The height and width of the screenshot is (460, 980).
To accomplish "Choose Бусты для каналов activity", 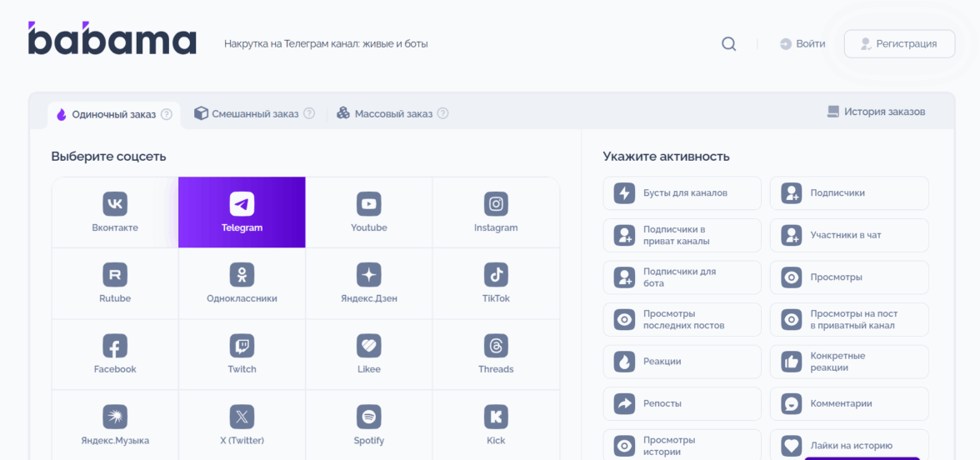I will 682,193.
